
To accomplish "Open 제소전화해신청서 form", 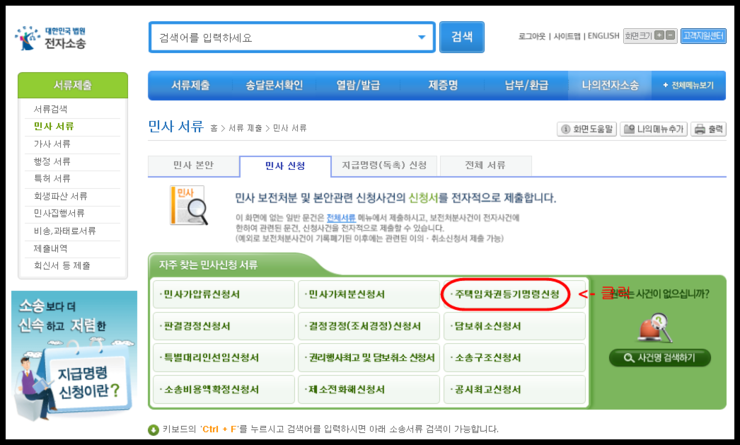I will click(x=369, y=389).
